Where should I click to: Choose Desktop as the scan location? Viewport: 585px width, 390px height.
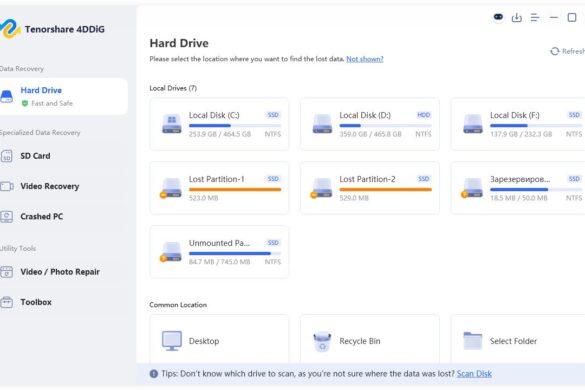click(x=219, y=339)
